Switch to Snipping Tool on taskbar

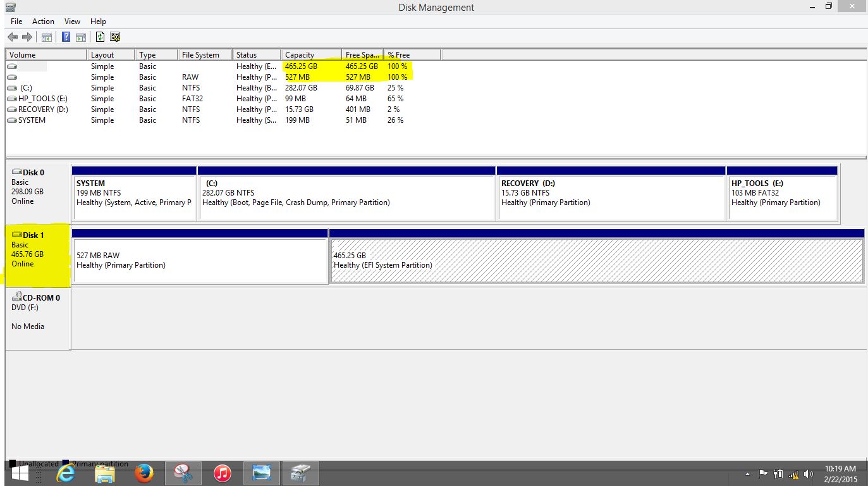pos(183,473)
